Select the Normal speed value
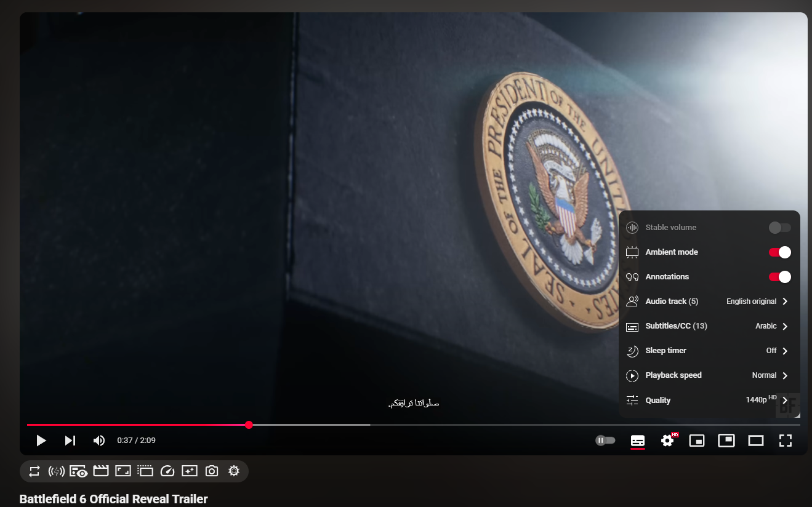 pyautogui.click(x=765, y=375)
